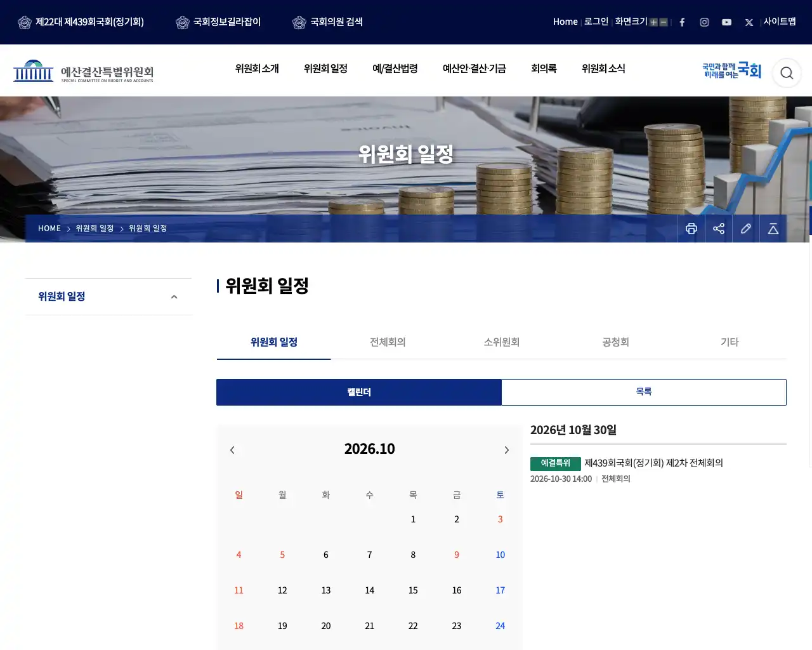This screenshot has width=812, height=650.
Task: Decrease screen size with minus icon
Action: [x=664, y=22]
